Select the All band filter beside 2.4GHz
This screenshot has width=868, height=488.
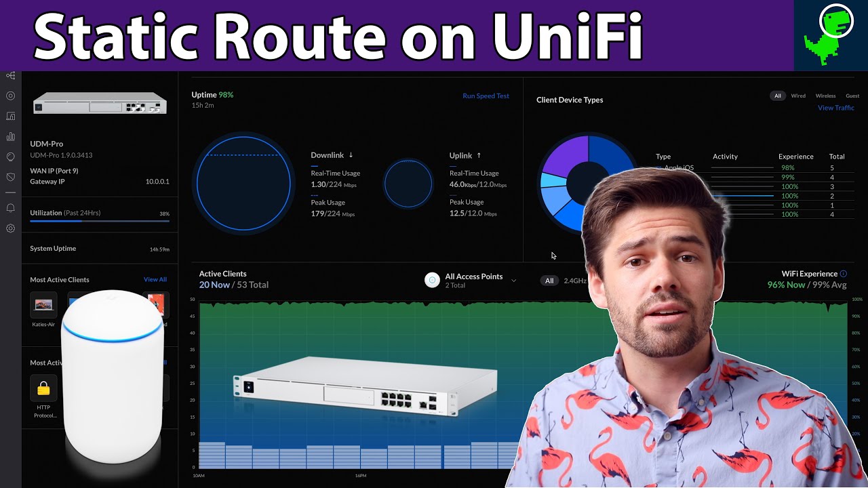(x=549, y=281)
